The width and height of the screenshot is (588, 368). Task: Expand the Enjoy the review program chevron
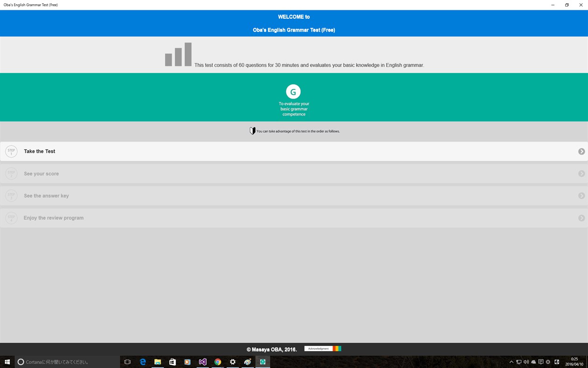point(581,218)
